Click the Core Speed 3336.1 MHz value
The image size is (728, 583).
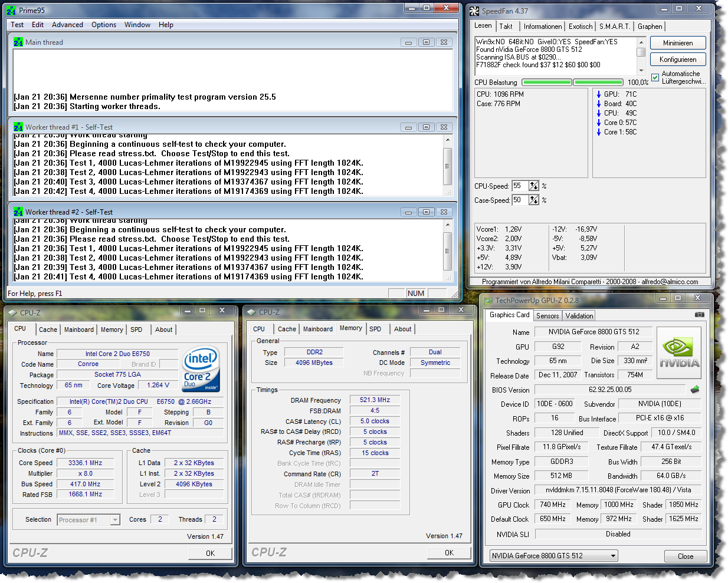[86, 463]
